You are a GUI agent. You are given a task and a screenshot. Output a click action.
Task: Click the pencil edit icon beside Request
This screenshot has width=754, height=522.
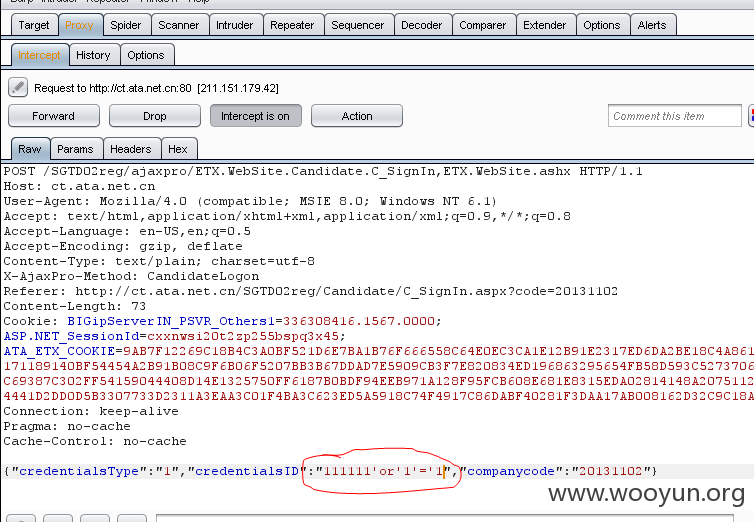[x=18, y=87]
